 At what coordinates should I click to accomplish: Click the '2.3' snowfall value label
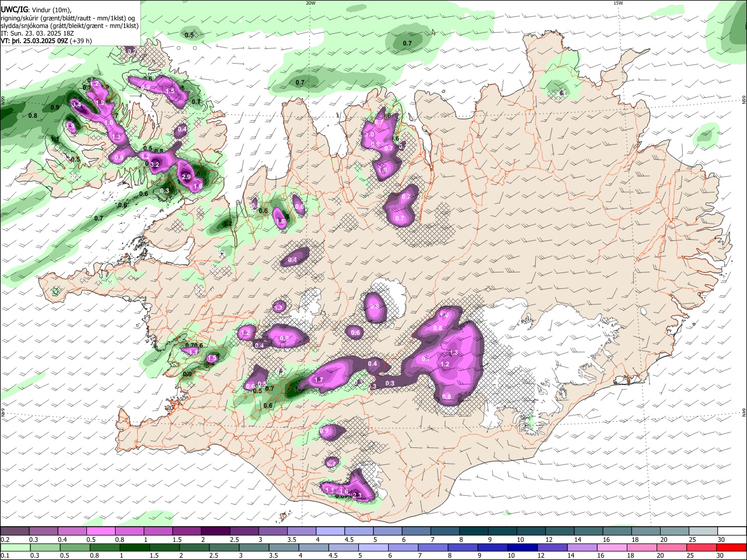[x=358, y=496]
